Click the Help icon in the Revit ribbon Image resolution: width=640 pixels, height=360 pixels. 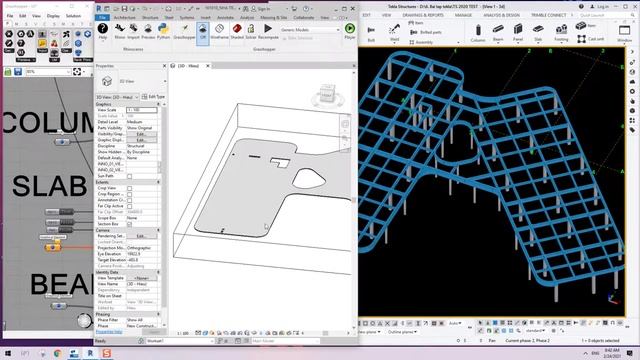tap(103, 31)
